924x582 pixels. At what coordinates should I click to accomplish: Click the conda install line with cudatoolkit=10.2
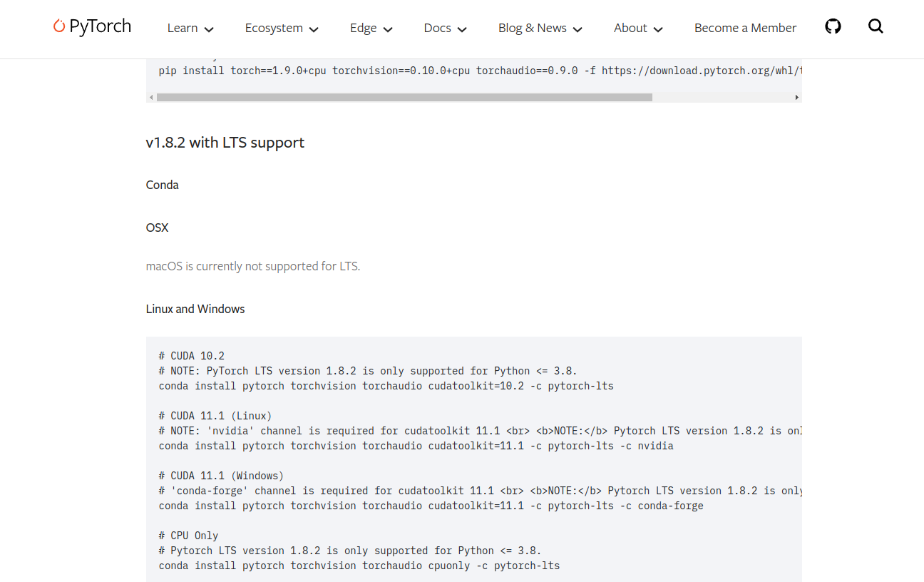(386, 386)
